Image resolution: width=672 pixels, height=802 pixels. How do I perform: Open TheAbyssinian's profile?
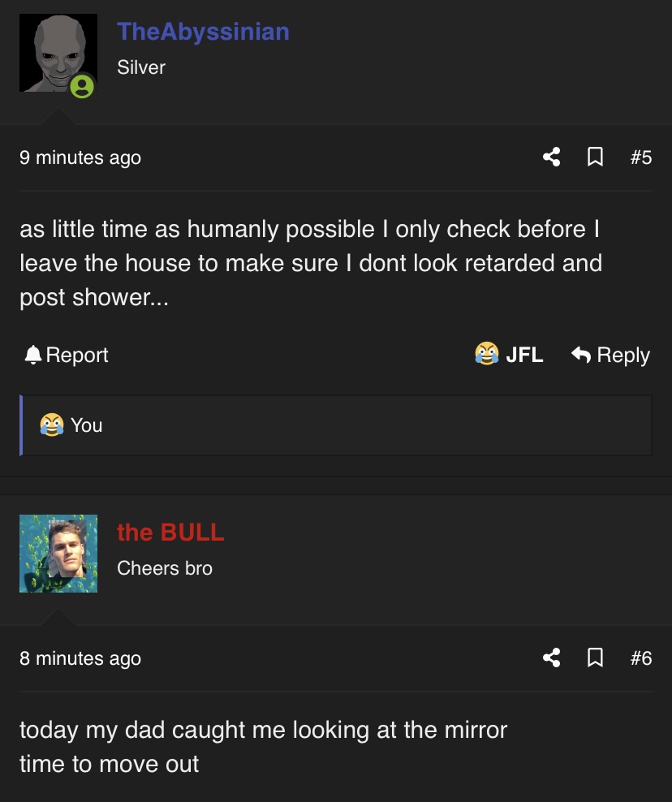coord(203,32)
